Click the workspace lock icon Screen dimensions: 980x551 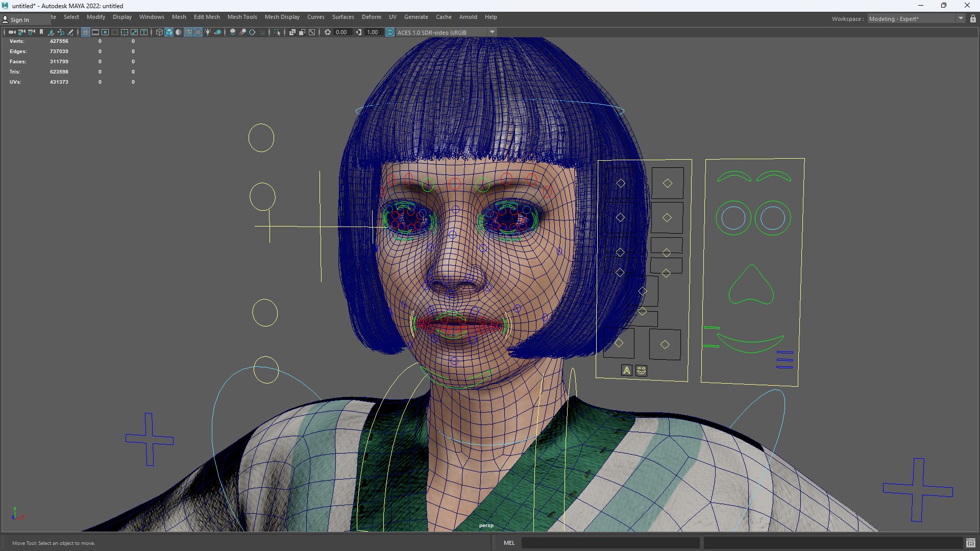click(x=973, y=19)
